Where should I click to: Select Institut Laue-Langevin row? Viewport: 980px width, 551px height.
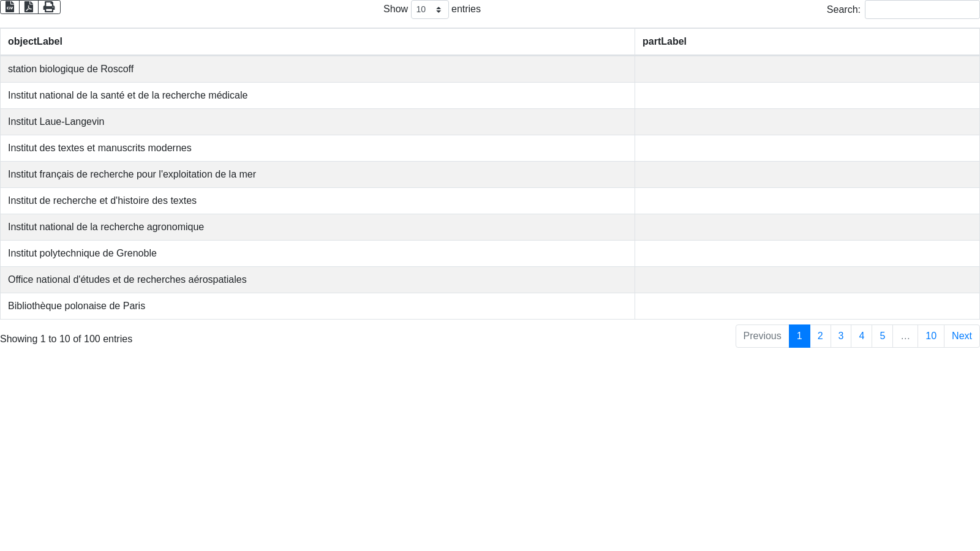(490, 122)
